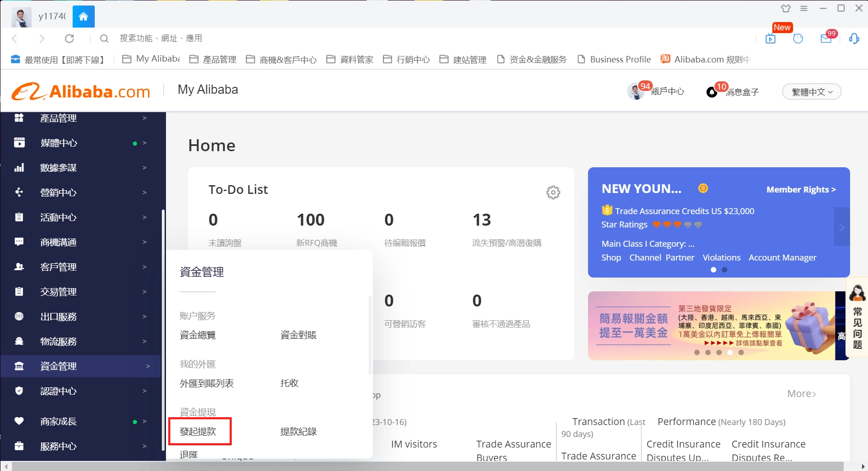868x471 pixels.
Task: Click the 資金管理 bank icon
Action: [19, 366]
